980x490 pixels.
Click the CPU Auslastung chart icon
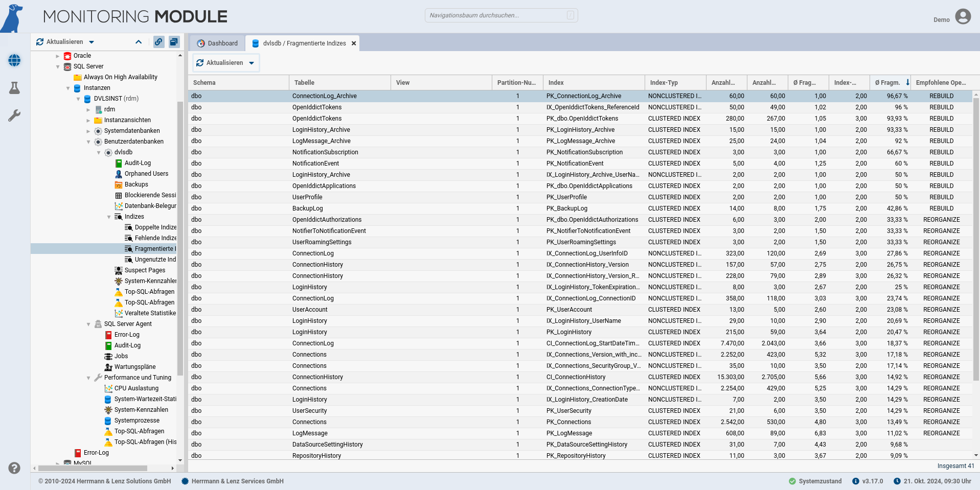coord(108,388)
